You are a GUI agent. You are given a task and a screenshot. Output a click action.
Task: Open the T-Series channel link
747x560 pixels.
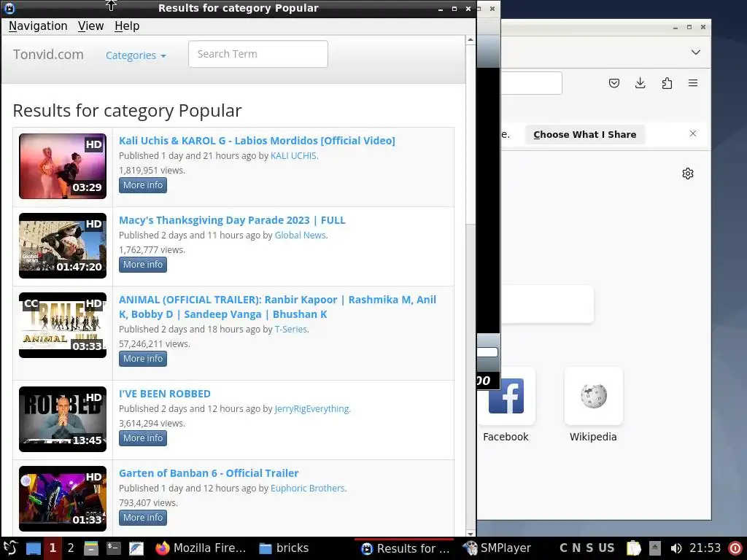pos(290,329)
